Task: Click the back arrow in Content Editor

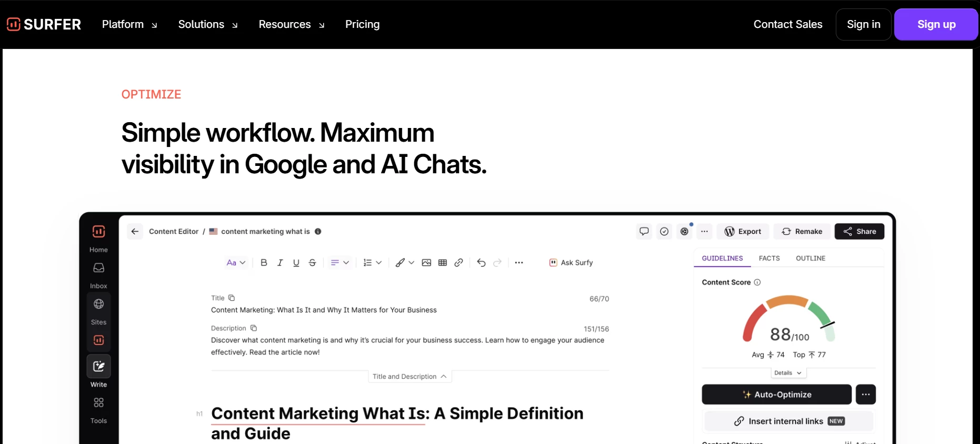Action: [135, 231]
